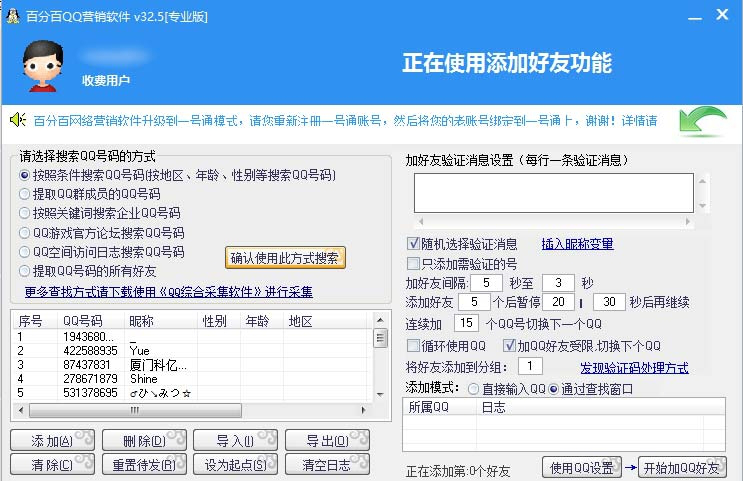Click 清除(C) button
The image size is (743, 500).
[52, 464]
